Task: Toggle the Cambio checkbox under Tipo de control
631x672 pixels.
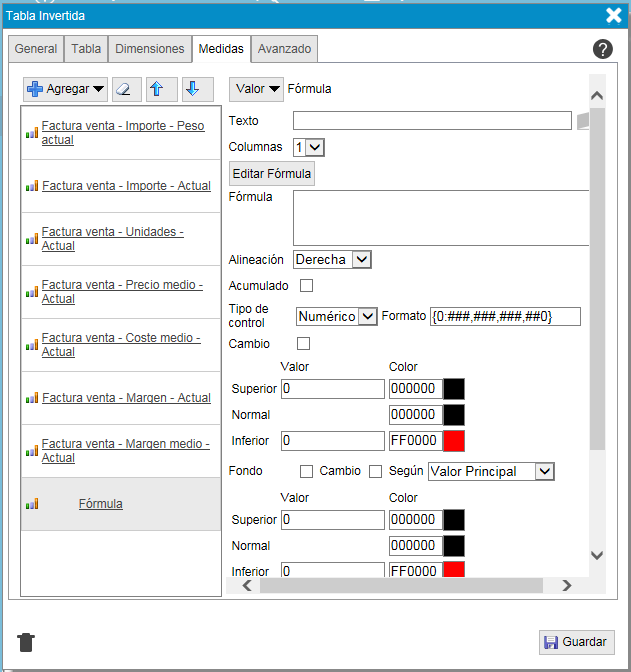Action: coord(304,344)
